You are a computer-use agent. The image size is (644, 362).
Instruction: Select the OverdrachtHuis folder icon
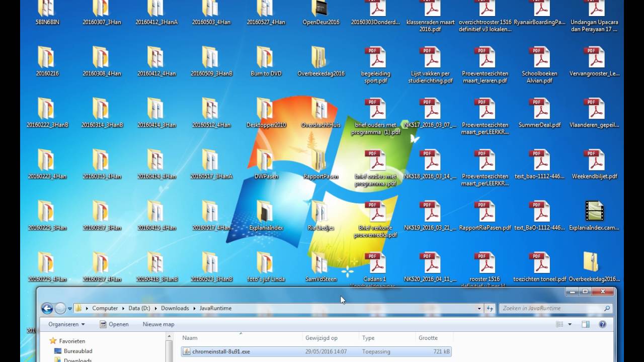[320, 109]
